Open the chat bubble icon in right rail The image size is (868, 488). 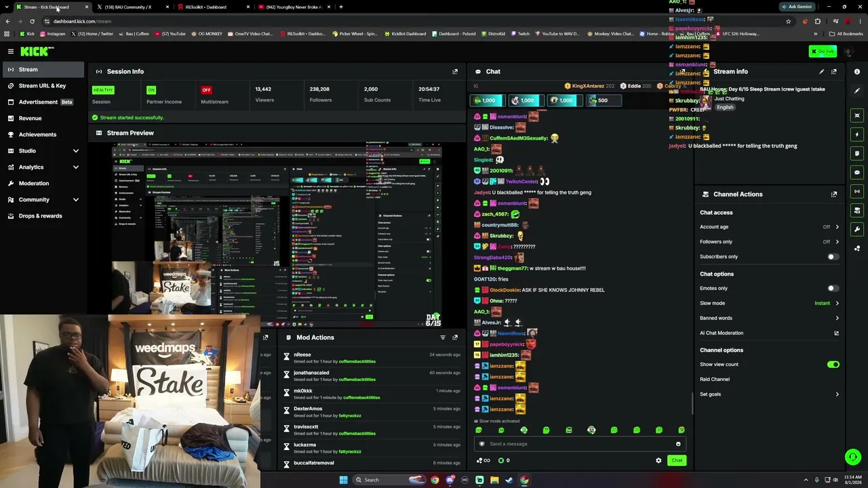pos(857,172)
